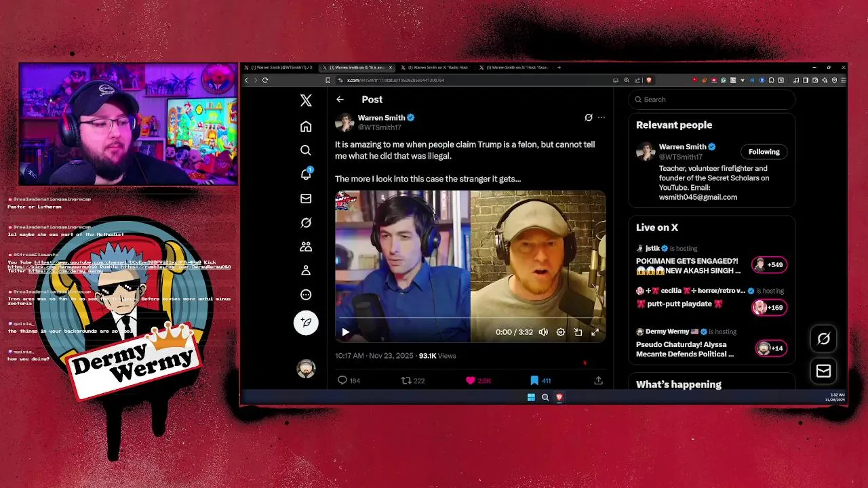868x488 pixels.
Task: Open the browser hamburger menu
Action: pos(844,80)
